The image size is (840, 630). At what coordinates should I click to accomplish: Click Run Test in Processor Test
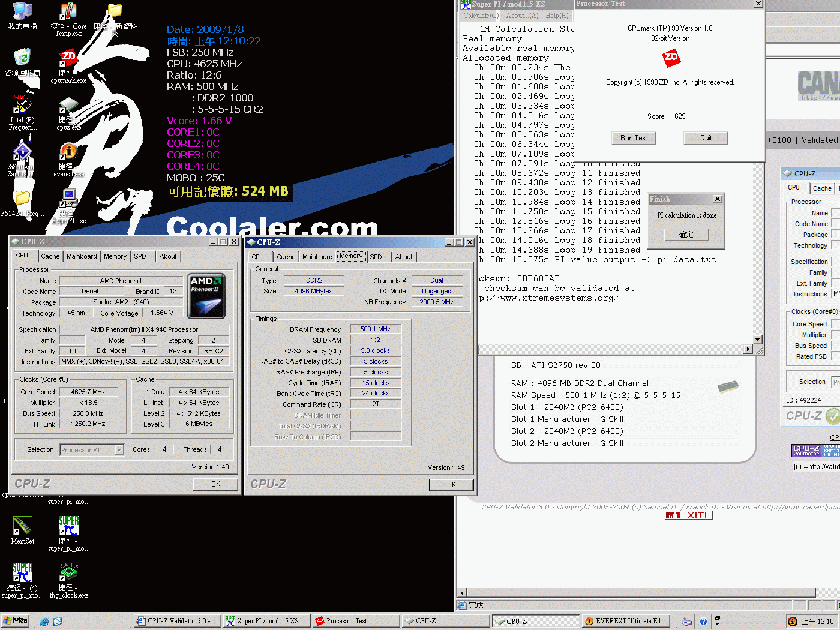(x=634, y=138)
